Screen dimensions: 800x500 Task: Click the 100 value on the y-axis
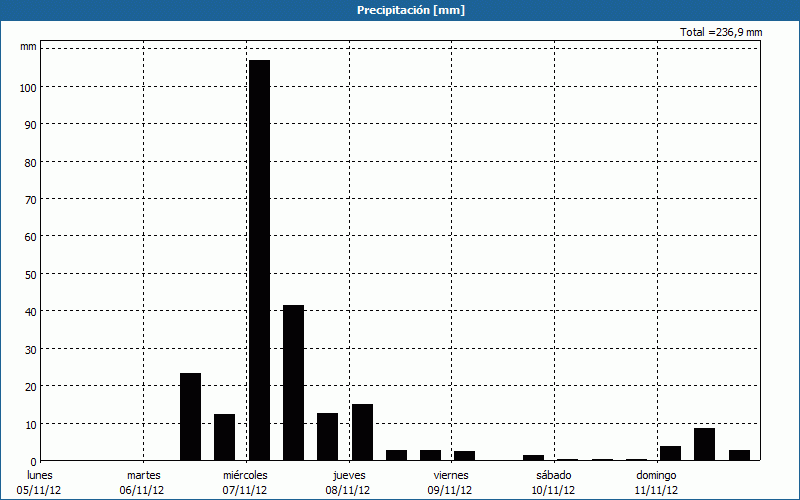27,87
